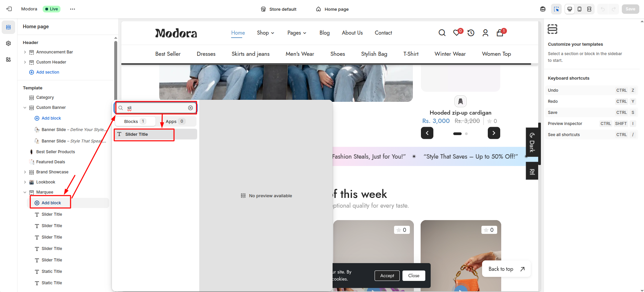Collapse the Marquee section
Screen dimensions: 644x292
click(x=25, y=192)
